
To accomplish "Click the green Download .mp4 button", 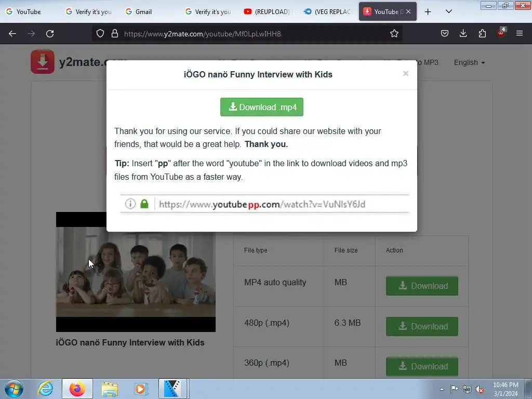I will click(262, 107).
